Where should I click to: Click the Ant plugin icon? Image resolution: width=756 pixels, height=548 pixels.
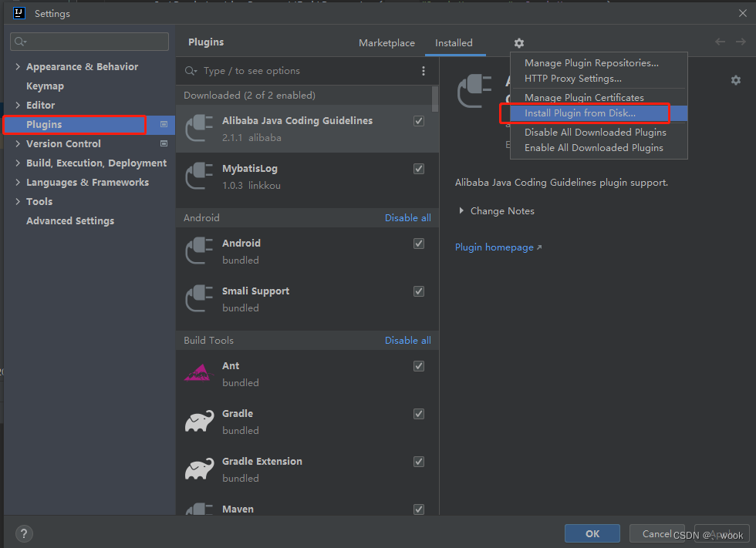coord(199,374)
